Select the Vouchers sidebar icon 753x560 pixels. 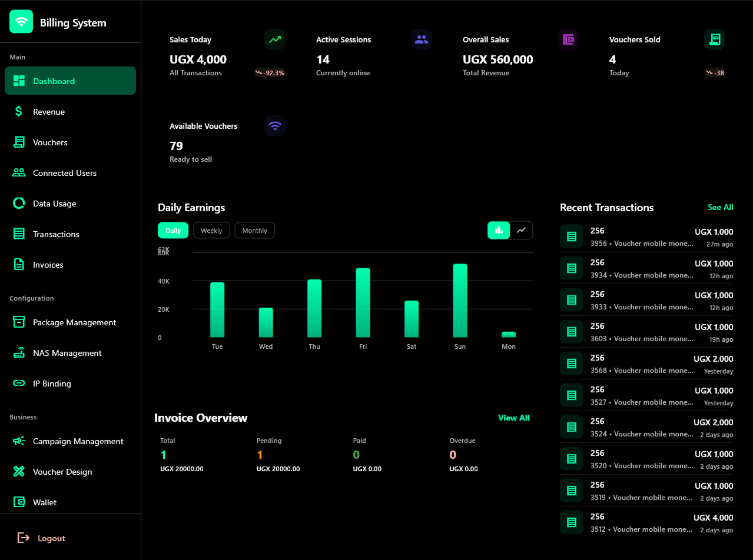18,142
